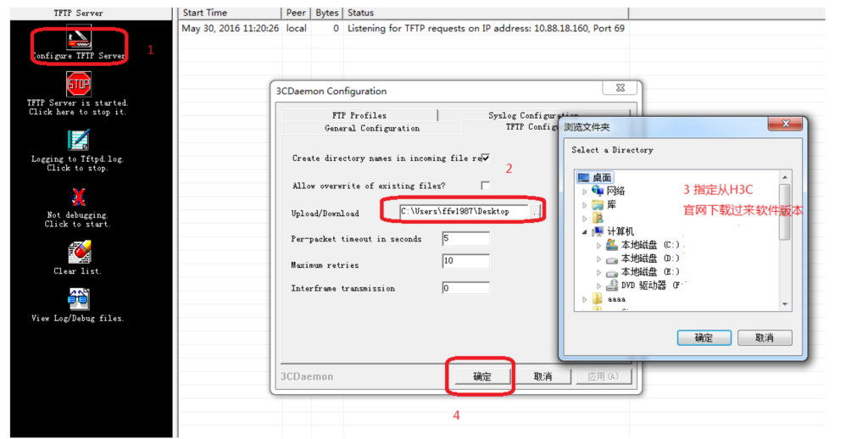The image size is (868, 439).
Task: Click the browse button beside Upload/Download path
Action: tap(536, 212)
